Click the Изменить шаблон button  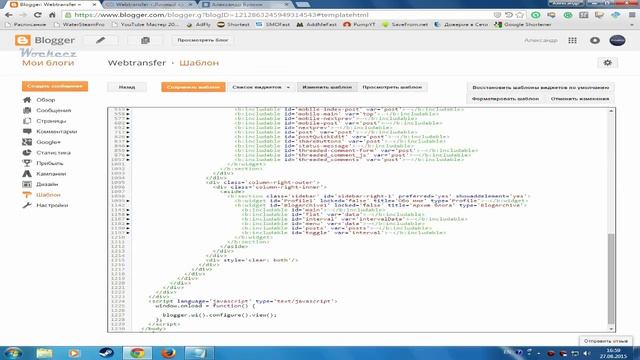point(327,87)
